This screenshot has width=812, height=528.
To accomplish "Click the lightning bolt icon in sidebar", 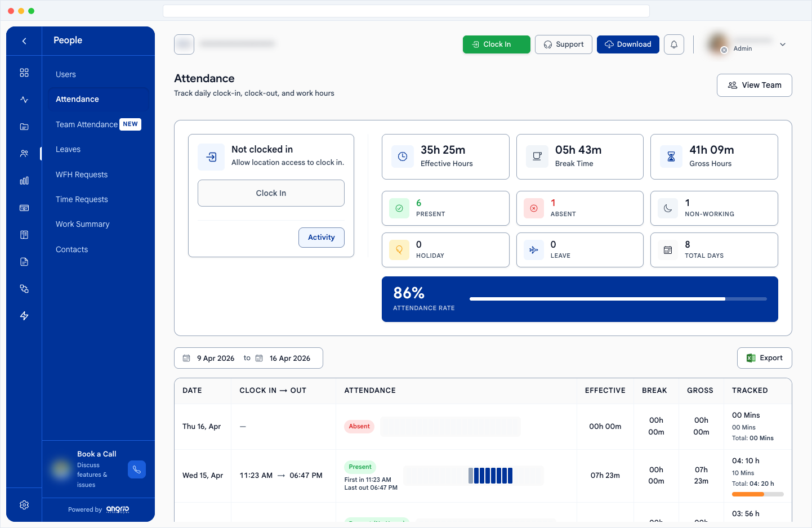I will [24, 316].
